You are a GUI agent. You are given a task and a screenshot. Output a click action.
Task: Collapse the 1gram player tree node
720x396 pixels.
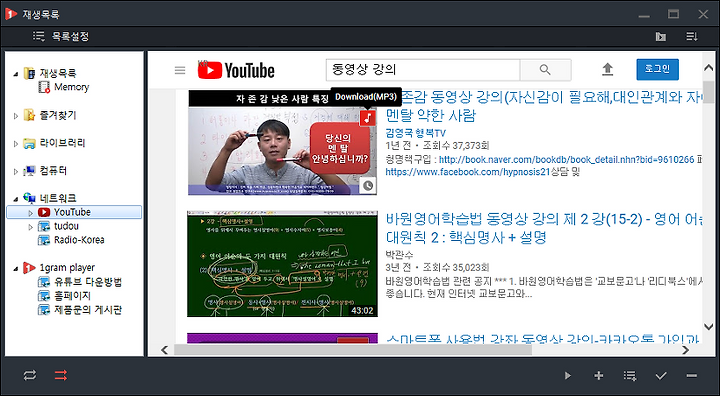(x=16, y=268)
